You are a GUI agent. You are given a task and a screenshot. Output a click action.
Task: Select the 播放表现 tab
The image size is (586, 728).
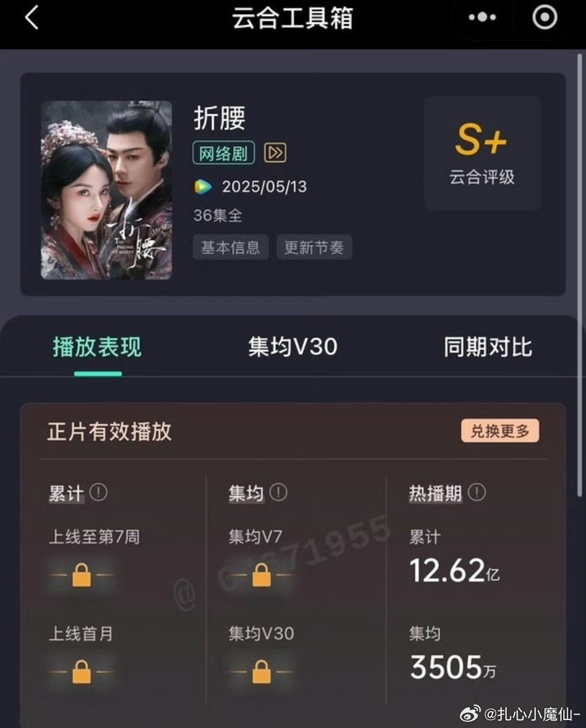tap(97, 347)
